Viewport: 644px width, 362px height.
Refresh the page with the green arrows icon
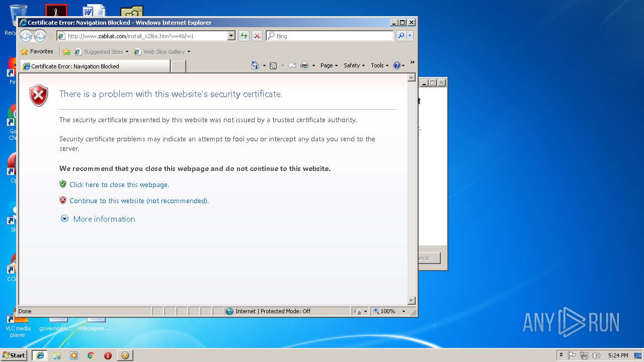coord(244,36)
